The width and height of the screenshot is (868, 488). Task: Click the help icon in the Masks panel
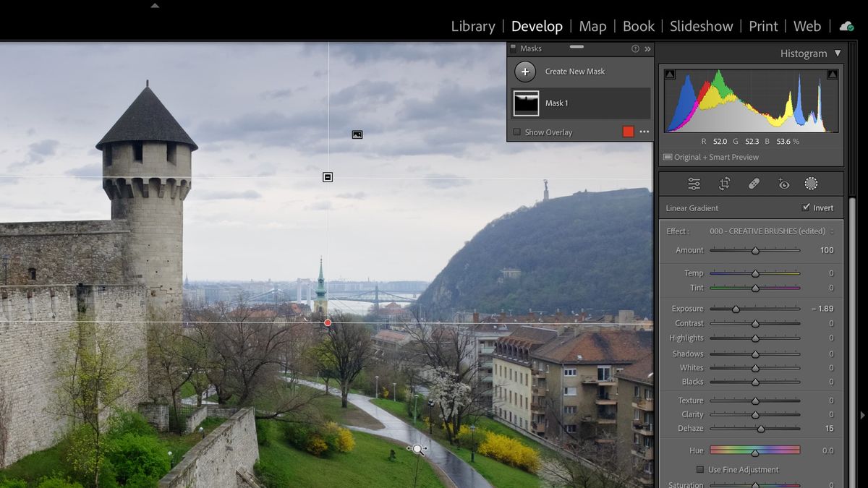tap(635, 48)
